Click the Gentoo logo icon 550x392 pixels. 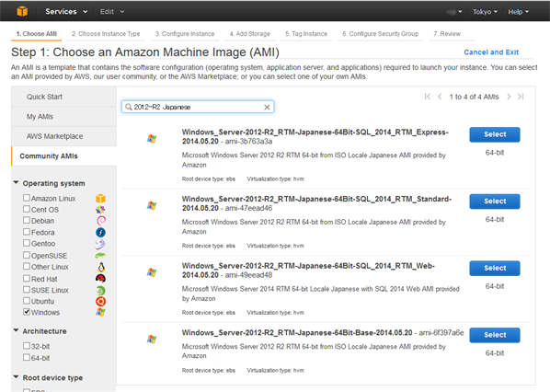(x=100, y=244)
